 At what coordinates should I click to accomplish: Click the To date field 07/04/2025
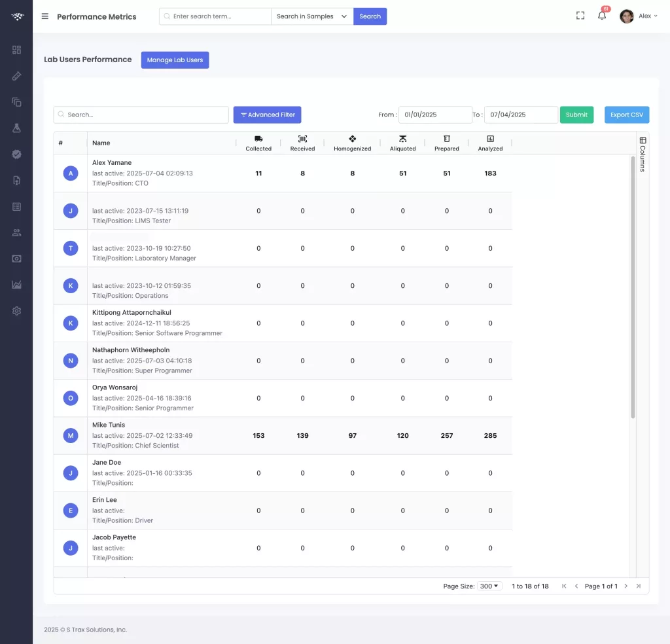(521, 115)
